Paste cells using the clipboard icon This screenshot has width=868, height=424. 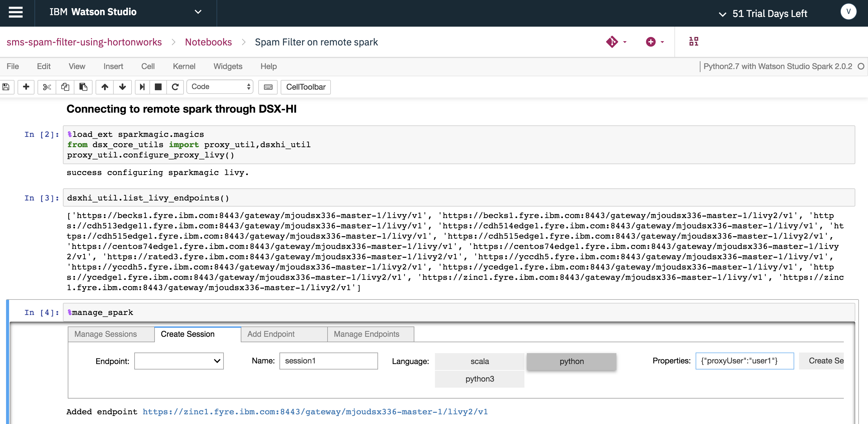coord(83,87)
